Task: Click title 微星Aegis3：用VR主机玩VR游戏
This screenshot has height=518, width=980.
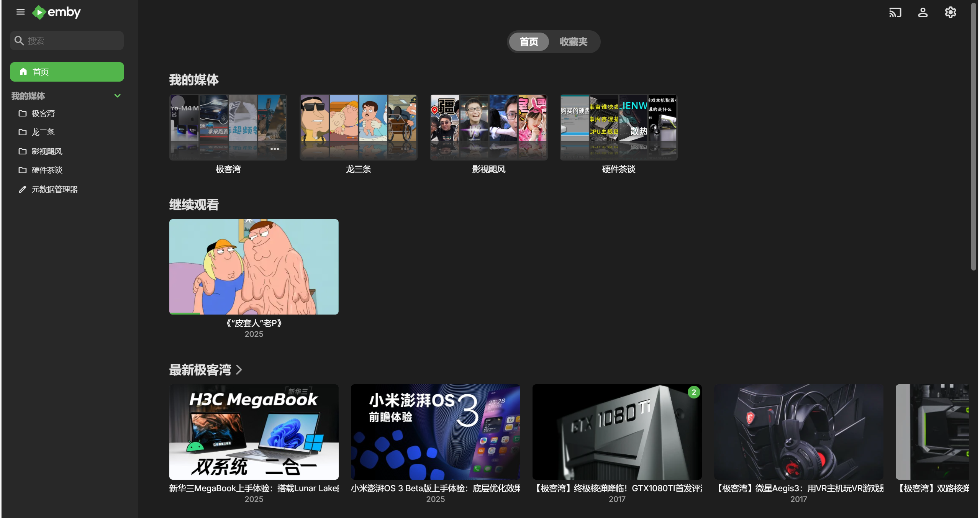Action: (x=799, y=488)
